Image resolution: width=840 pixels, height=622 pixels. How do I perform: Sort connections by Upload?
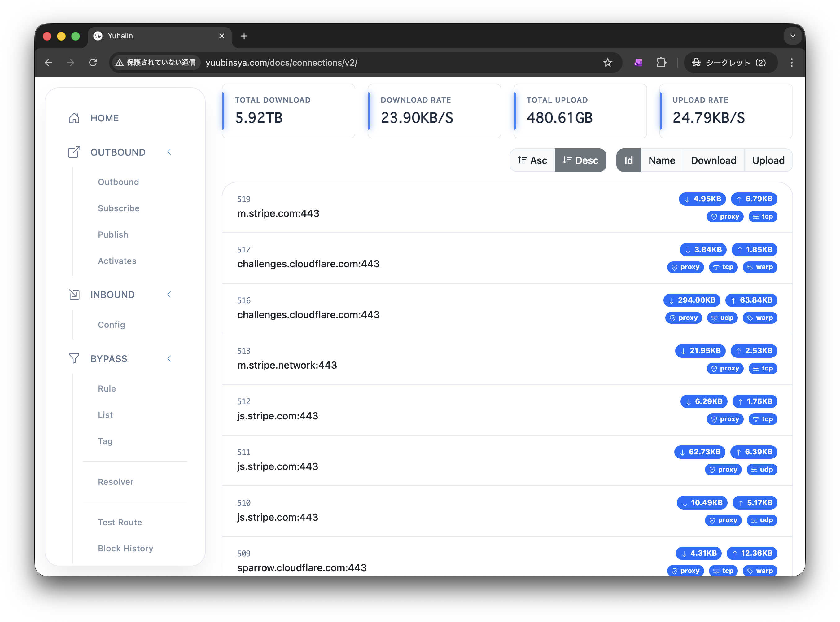[x=768, y=160]
